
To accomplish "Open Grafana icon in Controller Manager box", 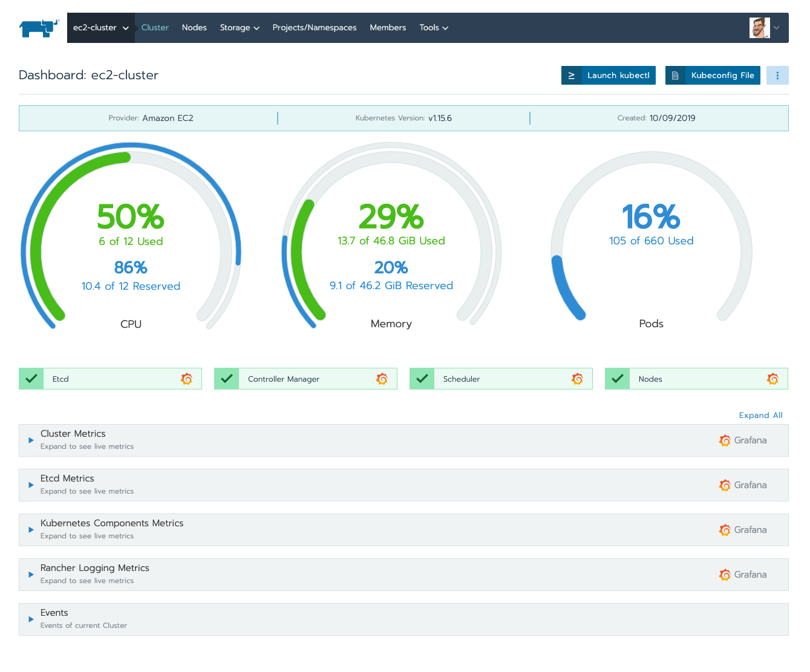I will click(382, 379).
